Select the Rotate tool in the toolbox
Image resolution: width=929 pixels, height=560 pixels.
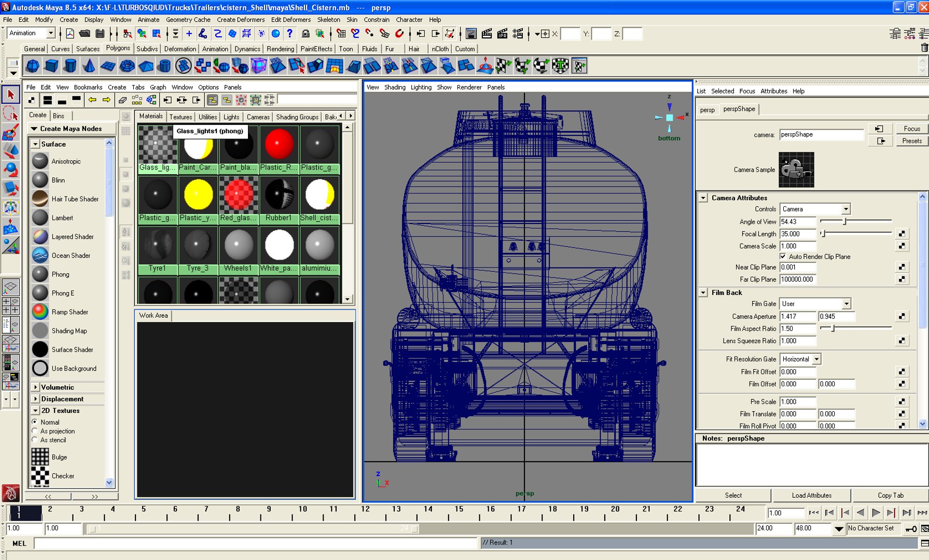10,170
